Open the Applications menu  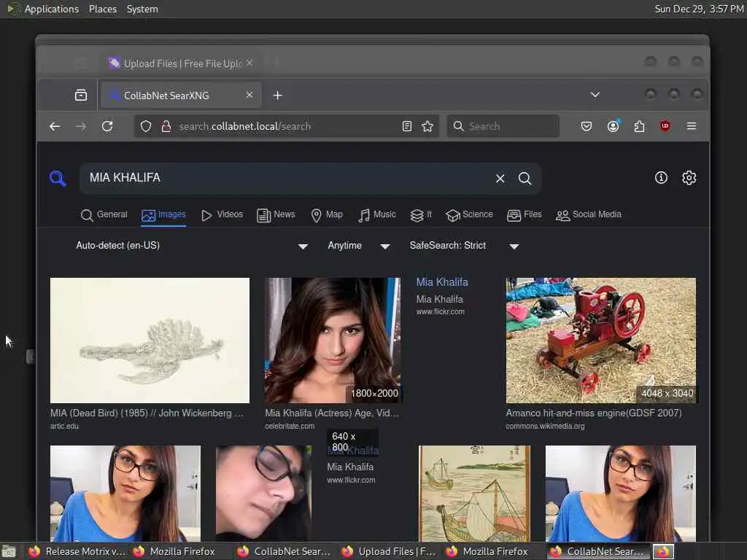pos(52,9)
